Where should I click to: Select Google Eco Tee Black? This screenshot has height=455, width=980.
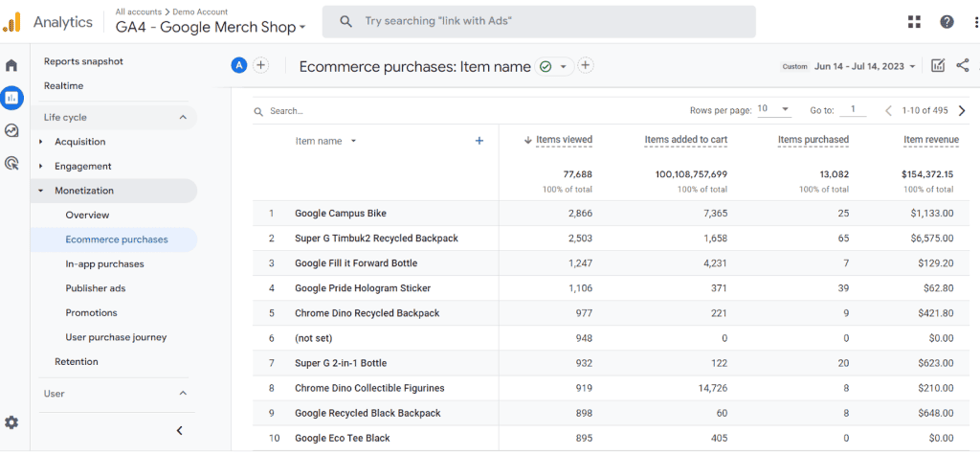(x=343, y=438)
